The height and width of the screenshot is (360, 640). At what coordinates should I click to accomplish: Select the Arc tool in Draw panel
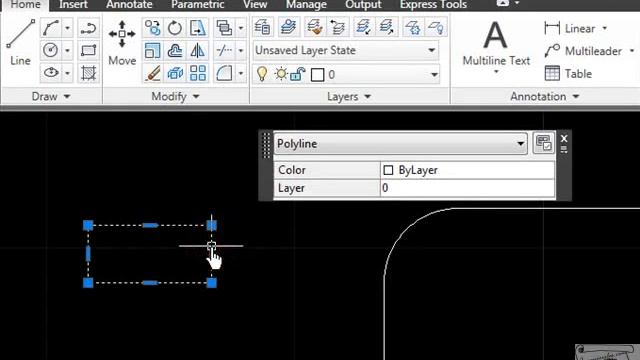(x=51, y=28)
